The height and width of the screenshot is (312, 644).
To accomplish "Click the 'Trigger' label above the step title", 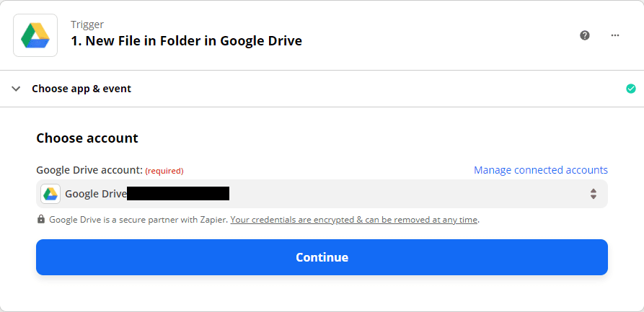I will point(87,24).
